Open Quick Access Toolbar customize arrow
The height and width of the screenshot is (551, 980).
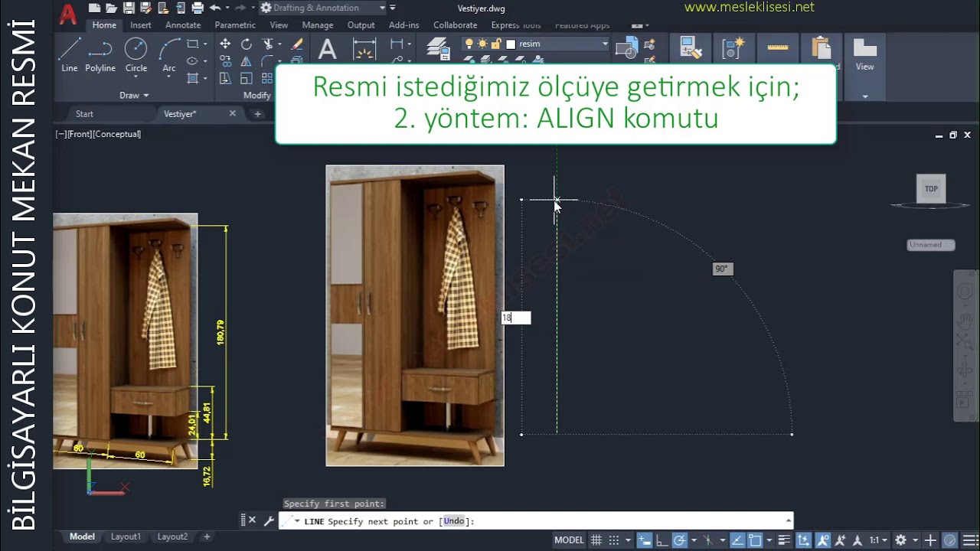pyautogui.click(x=393, y=8)
